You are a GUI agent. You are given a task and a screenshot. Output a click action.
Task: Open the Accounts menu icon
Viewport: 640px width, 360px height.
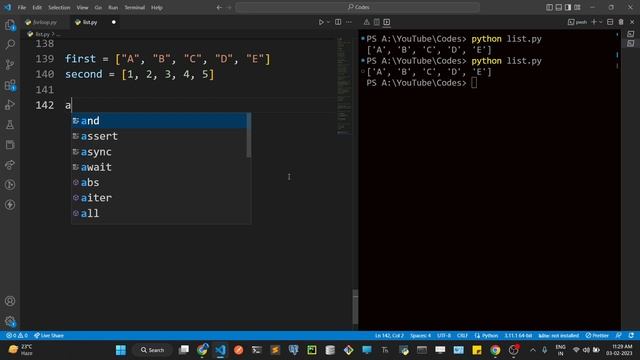click(10, 301)
